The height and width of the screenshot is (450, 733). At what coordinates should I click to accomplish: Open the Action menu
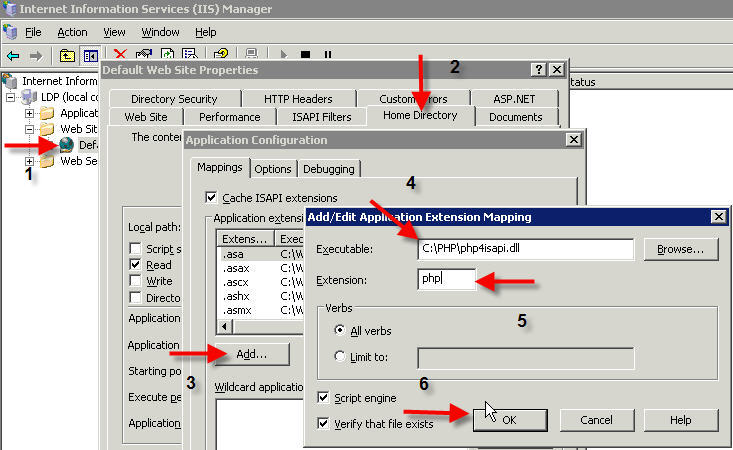[x=72, y=32]
